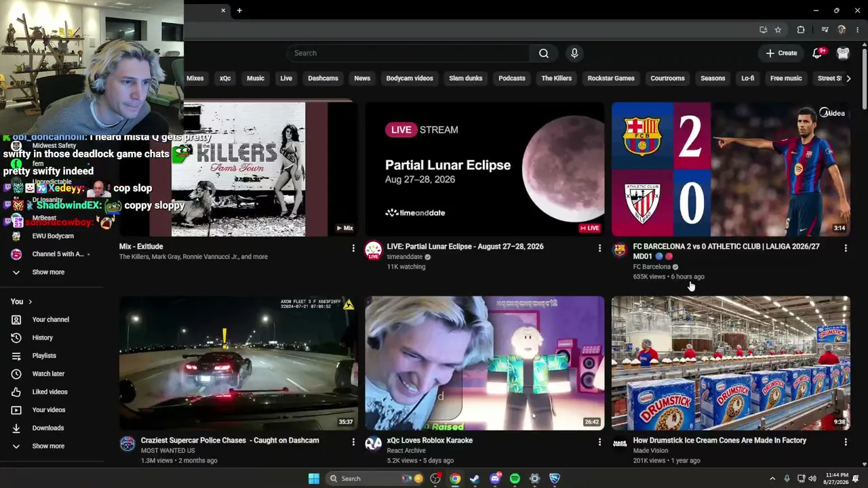Viewport: 868px width, 488px height.
Task: Open the Chrome profile avatar
Action: [842, 30]
